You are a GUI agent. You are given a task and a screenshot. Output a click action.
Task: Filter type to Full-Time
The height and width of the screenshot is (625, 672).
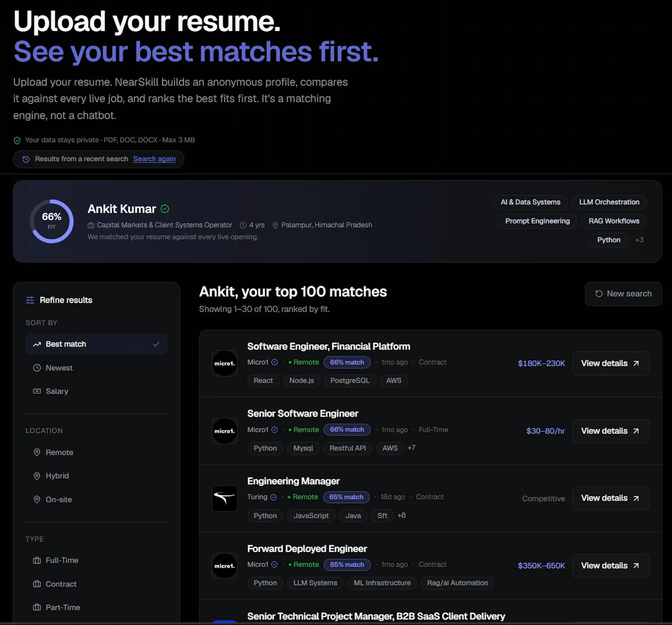coord(96,560)
